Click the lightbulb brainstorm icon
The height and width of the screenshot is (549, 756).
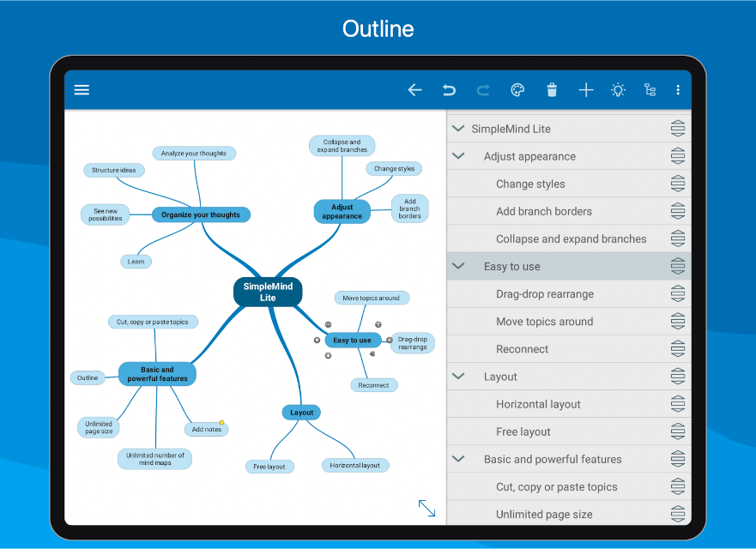coord(618,90)
